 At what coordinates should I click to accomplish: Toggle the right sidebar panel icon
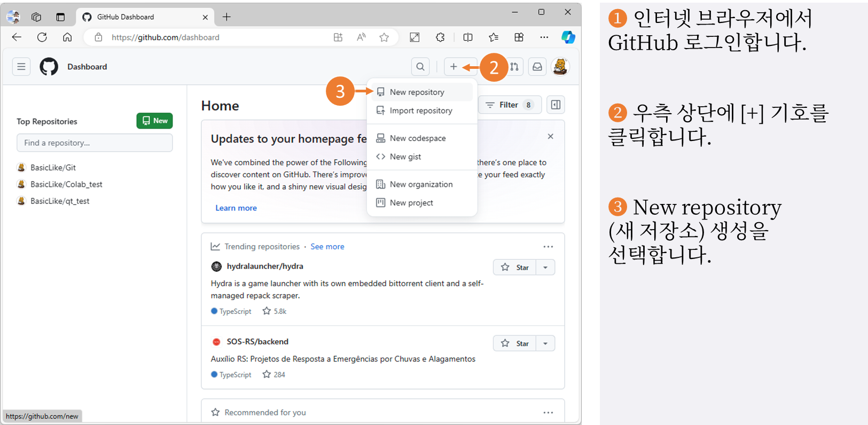pos(556,105)
